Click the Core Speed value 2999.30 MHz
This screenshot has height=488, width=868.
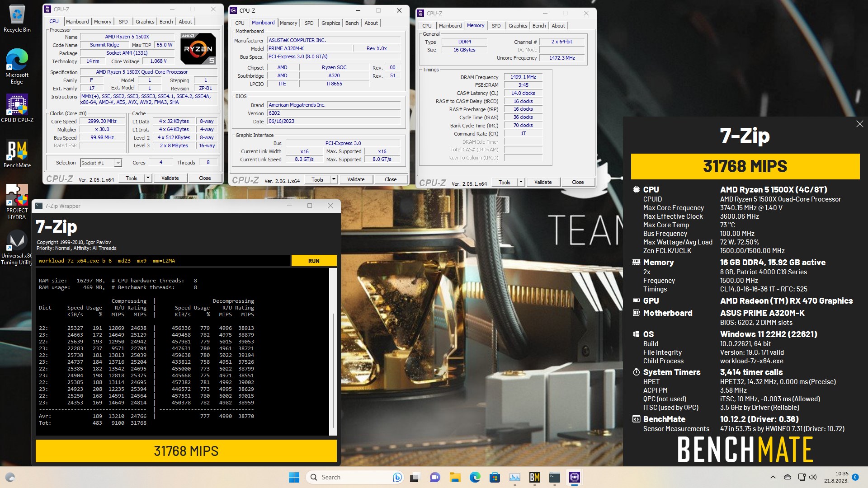click(x=102, y=121)
